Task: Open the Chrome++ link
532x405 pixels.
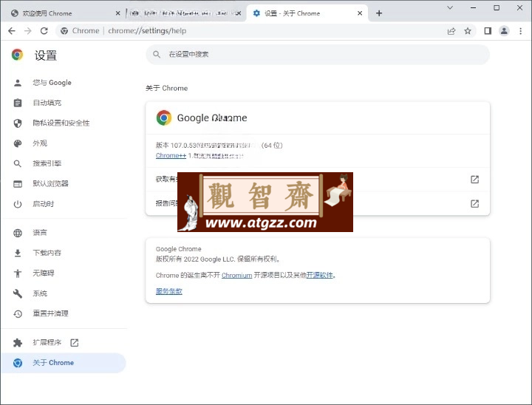Action: click(171, 155)
